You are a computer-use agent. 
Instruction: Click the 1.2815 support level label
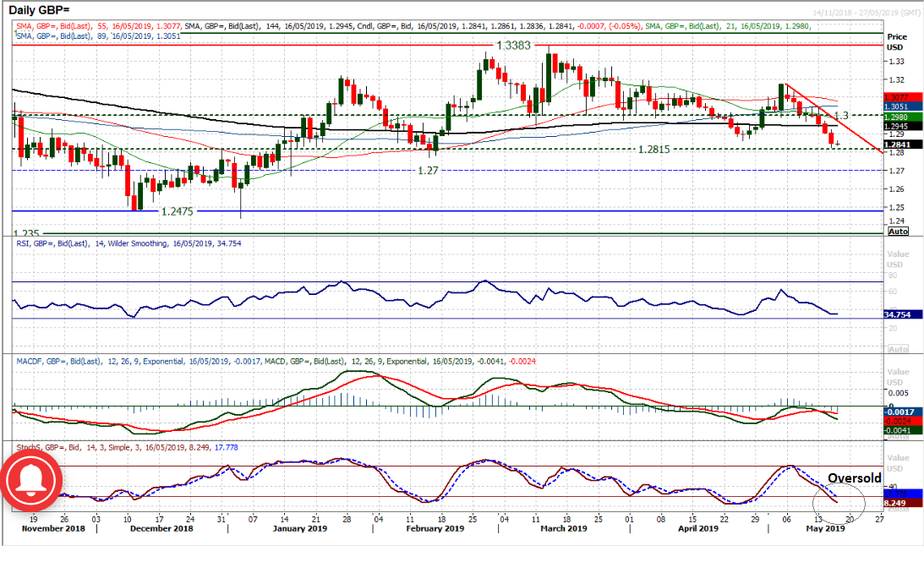pos(660,150)
